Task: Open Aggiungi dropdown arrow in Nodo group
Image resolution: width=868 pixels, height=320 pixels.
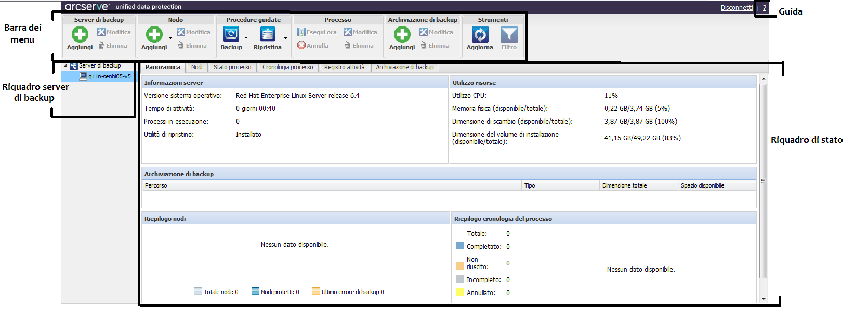Action: 170,38
